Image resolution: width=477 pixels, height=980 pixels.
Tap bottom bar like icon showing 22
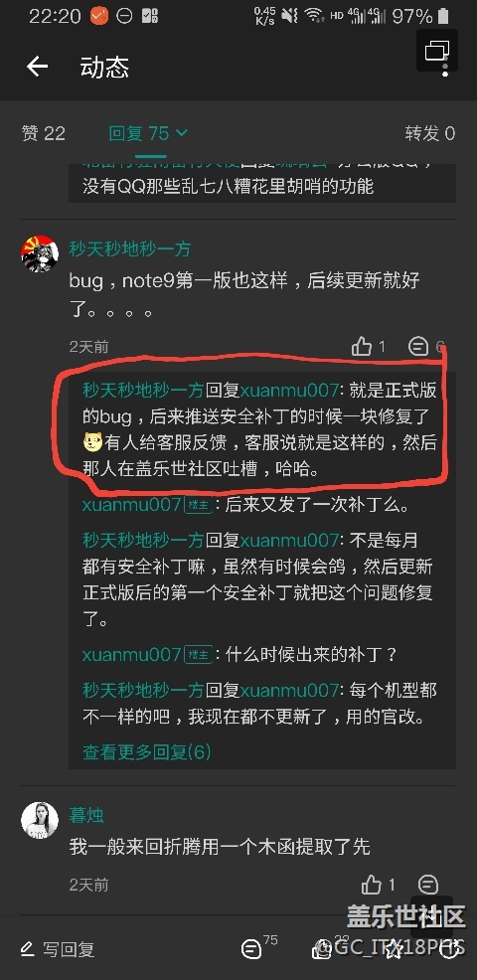[321, 949]
